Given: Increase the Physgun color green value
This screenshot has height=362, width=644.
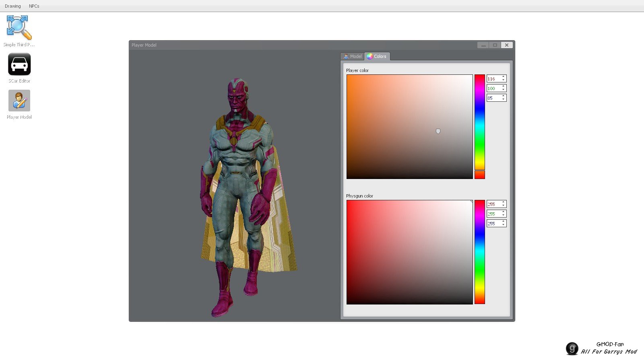Looking at the screenshot, I should coord(504,212).
